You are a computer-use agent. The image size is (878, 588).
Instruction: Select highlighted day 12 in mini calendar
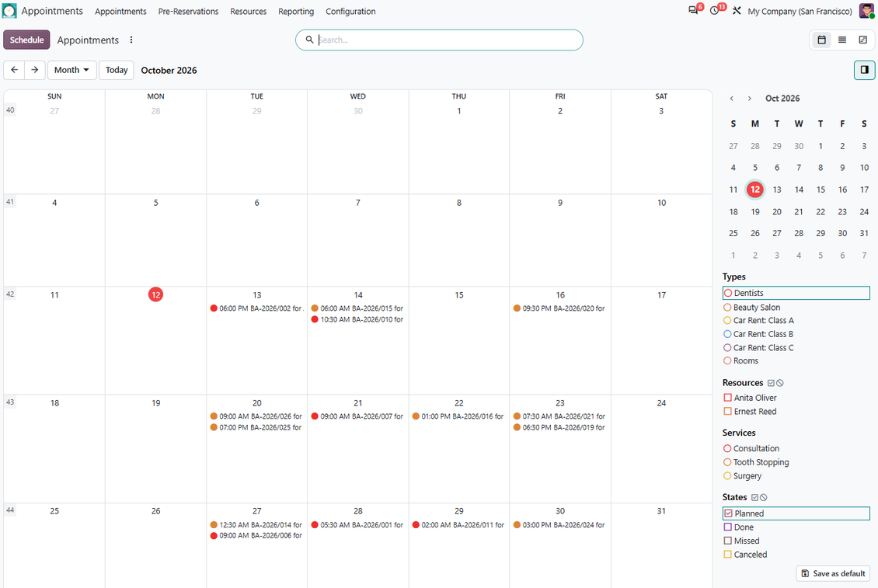pos(754,190)
